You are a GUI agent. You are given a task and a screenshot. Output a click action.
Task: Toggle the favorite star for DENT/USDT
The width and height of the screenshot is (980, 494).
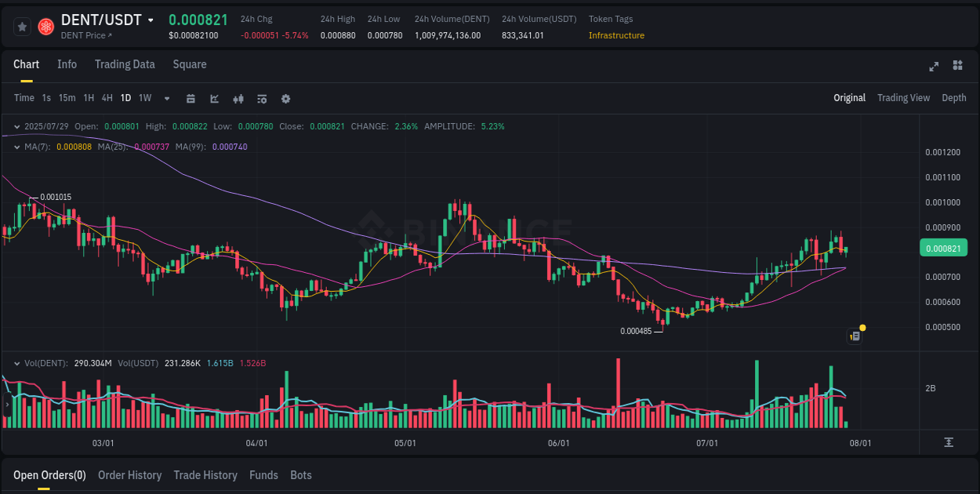coord(22,26)
